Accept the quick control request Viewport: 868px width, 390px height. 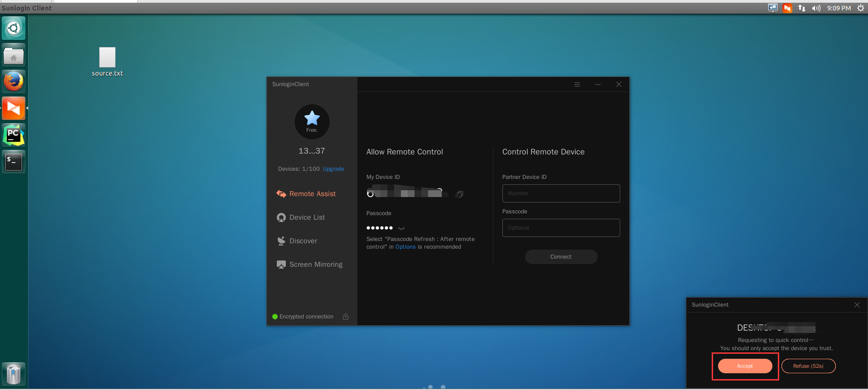click(745, 366)
